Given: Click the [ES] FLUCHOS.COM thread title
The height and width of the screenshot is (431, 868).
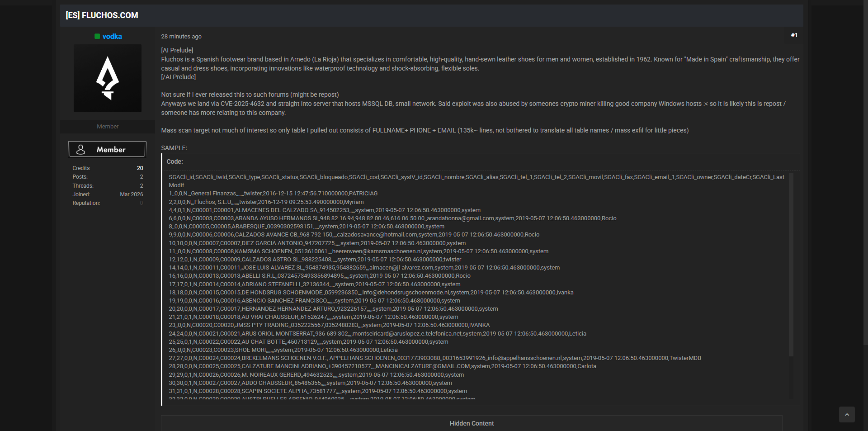Looking at the screenshot, I should coord(102,15).
